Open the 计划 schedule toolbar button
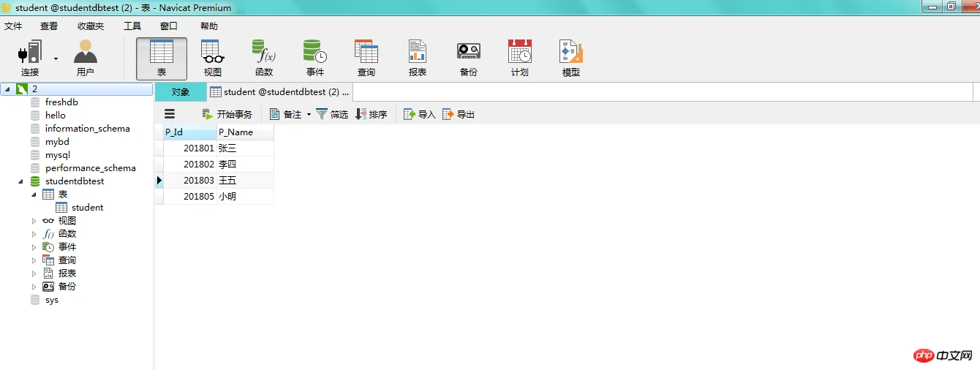Image resolution: width=980 pixels, height=370 pixels. click(x=520, y=58)
